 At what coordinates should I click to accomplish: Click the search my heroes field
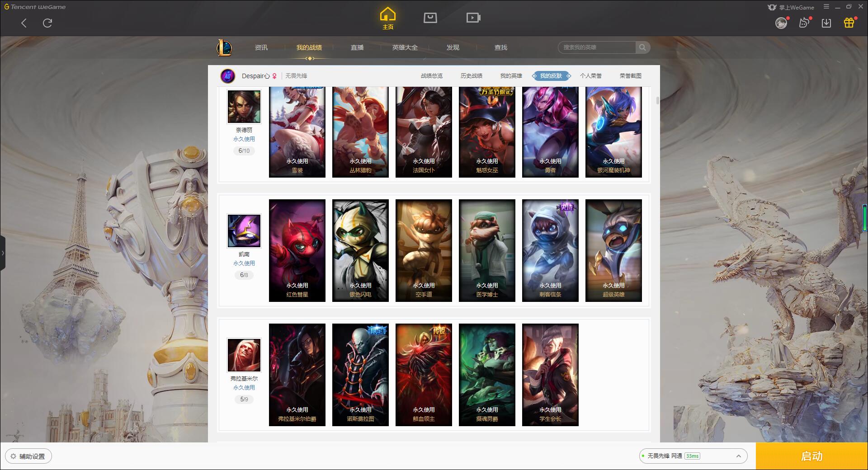pyautogui.click(x=597, y=47)
